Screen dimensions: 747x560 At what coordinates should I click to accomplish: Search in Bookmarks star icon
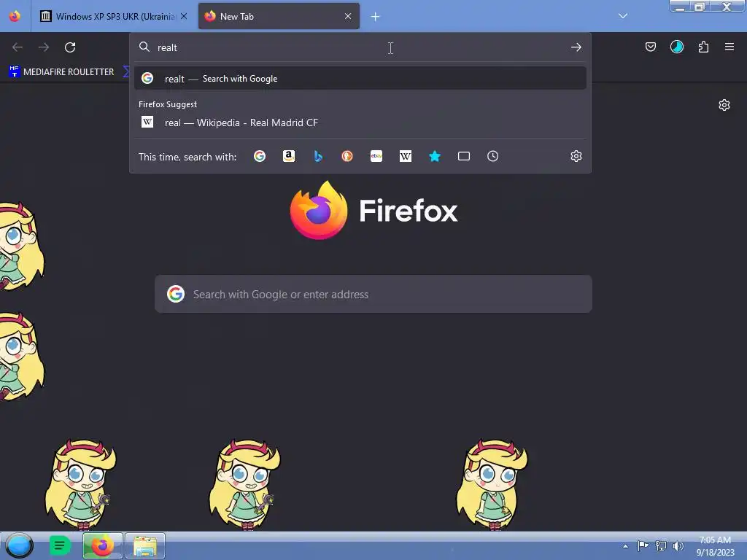coord(435,156)
